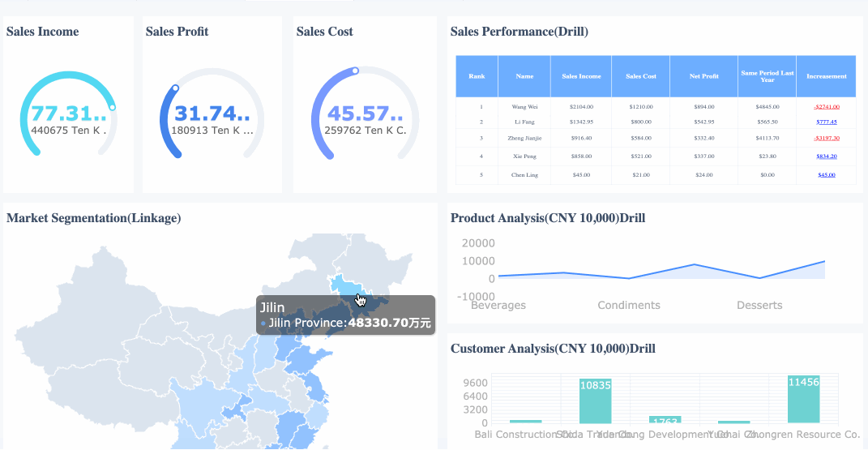This screenshot has width=868, height=450.
Task: Click the 259762 Ten K label
Action: click(366, 131)
